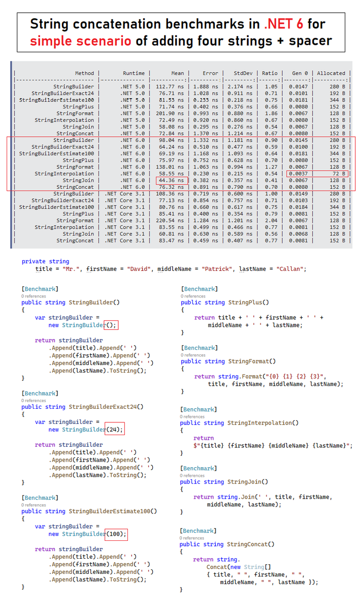Select the "44.36 ns" StringJoin mean value
The height and width of the screenshot is (610, 364).
click(172, 180)
